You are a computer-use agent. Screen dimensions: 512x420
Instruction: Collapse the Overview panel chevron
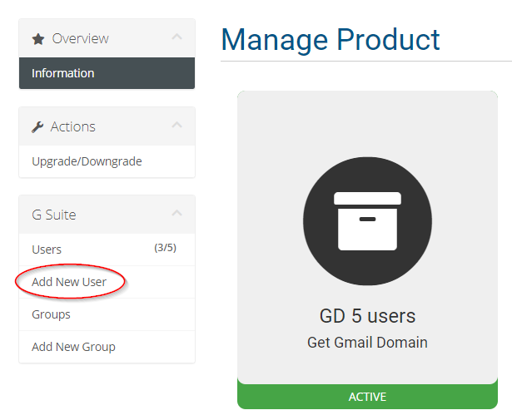tap(177, 37)
